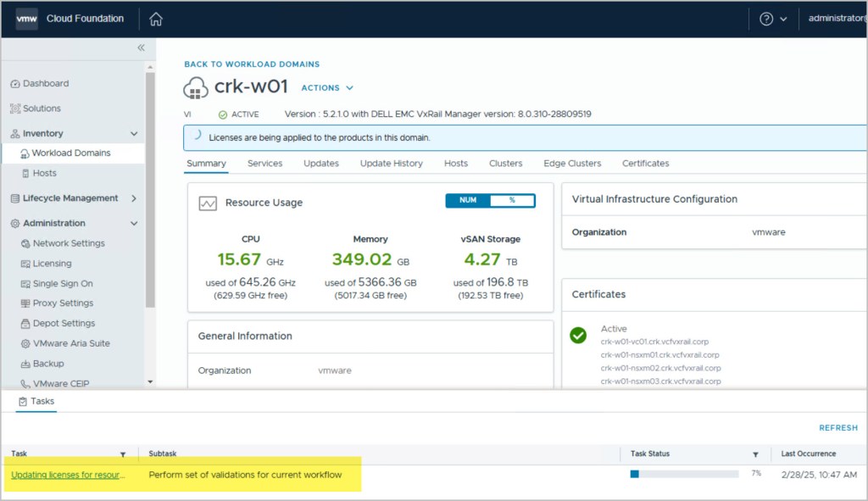Screen dimensions: 868x501
Task: Filter the Task Status column
Action: coord(755,454)
